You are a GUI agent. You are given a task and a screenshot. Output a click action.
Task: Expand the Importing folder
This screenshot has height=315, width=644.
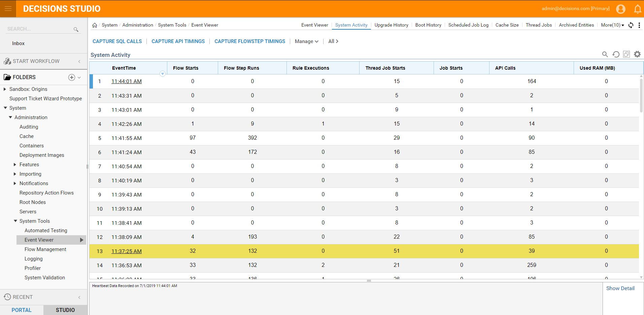[x=15, y=174]
